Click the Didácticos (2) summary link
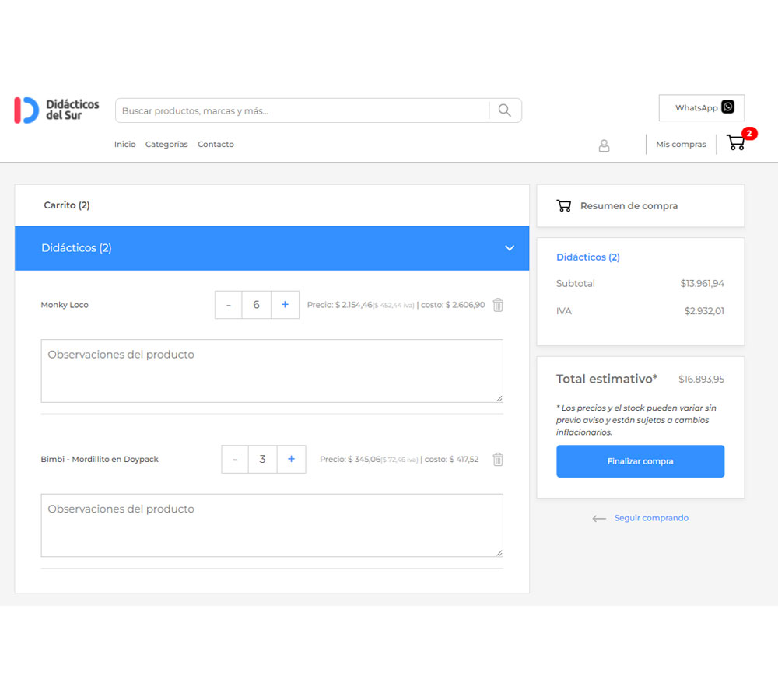The height and width of the screenshot is (700, 778). 588,257
